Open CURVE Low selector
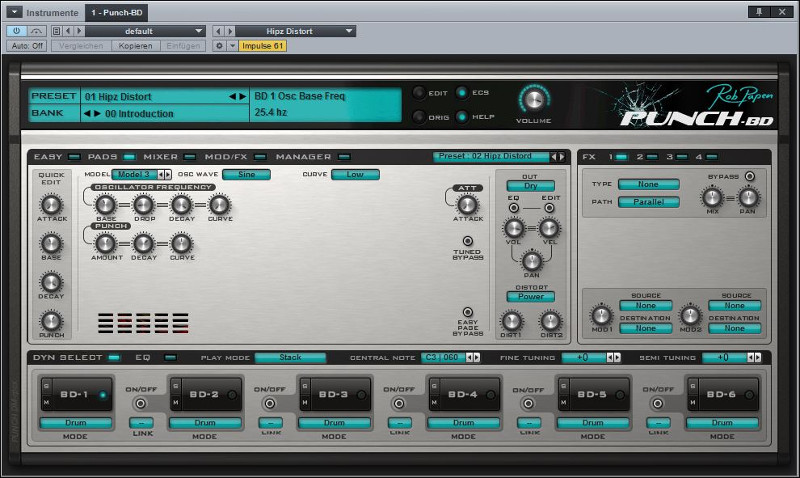The width and height of the screenshot is (800, 478). click(x=355, y=174)
